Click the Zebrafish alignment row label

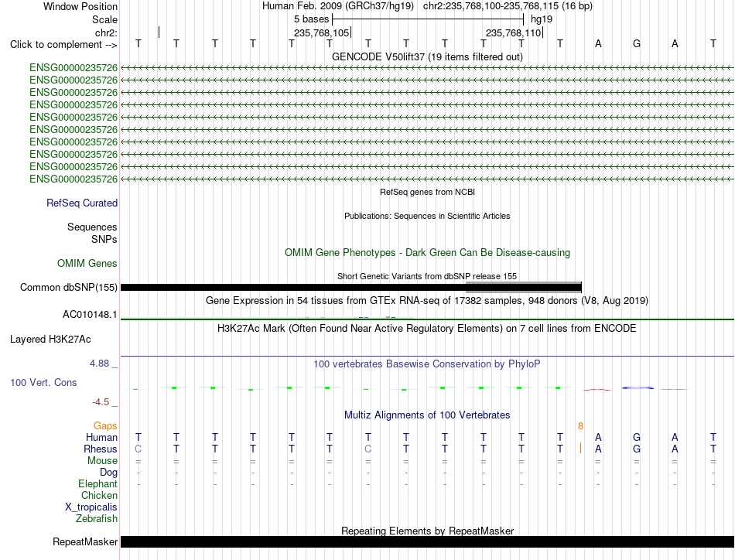(x=97, y=519)
